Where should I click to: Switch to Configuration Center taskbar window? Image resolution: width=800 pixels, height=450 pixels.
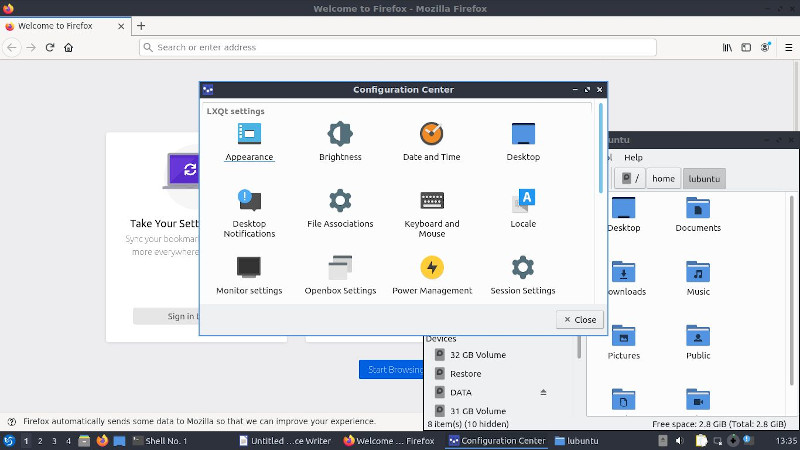[x=497, y=441]
